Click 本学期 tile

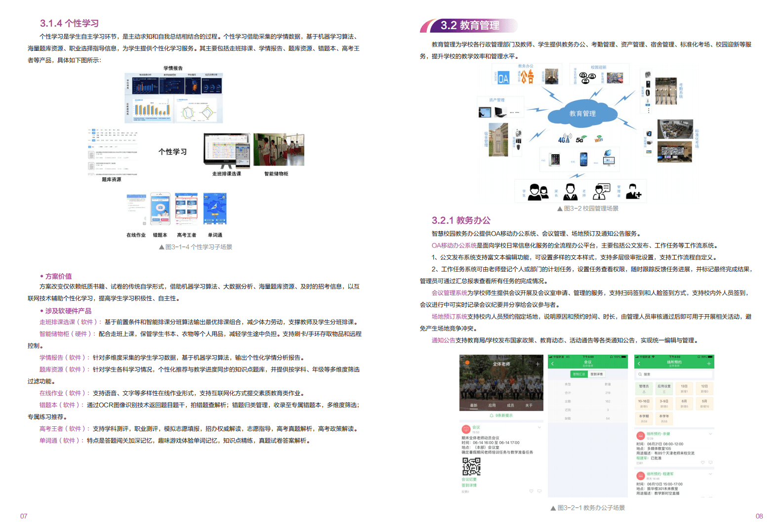click(x=644, y=418)
